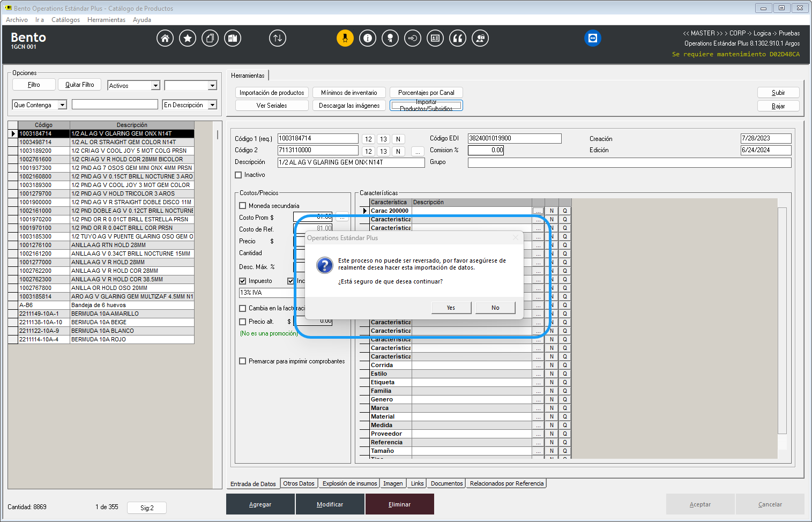The height and width of the screenshot is (522, 812).
Task: Click the ellipsis button in the Corrida row
Action: pyautogui.click(x=538, y=365)
